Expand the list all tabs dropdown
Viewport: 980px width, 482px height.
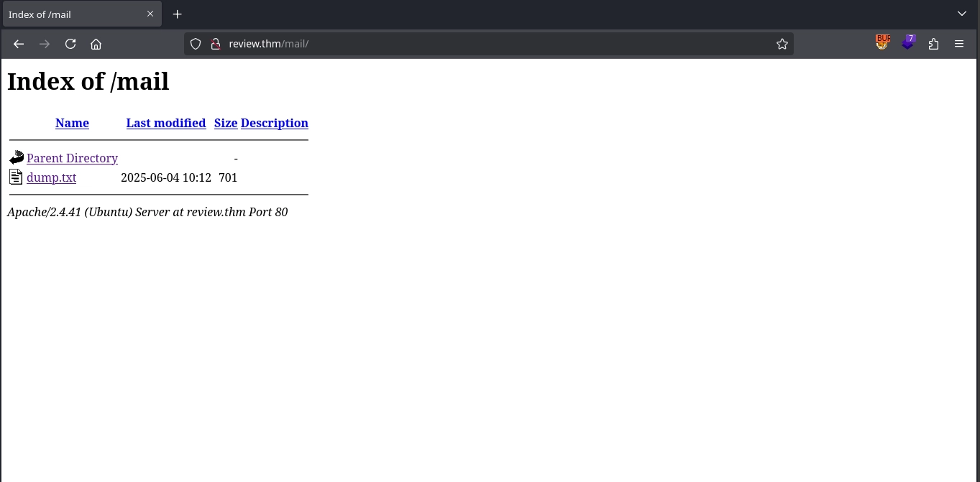tap(962, 14)
